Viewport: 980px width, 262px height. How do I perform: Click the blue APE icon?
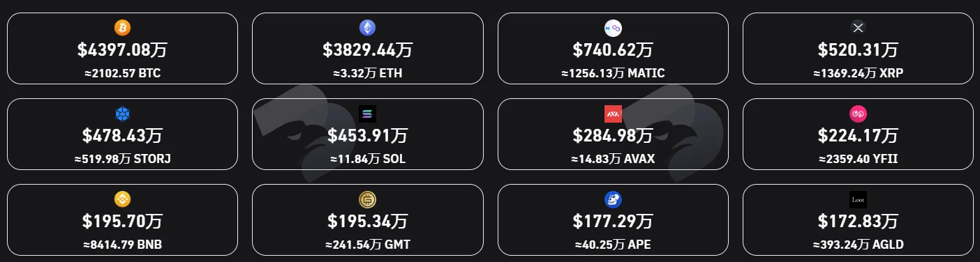[x=613, y=200]
